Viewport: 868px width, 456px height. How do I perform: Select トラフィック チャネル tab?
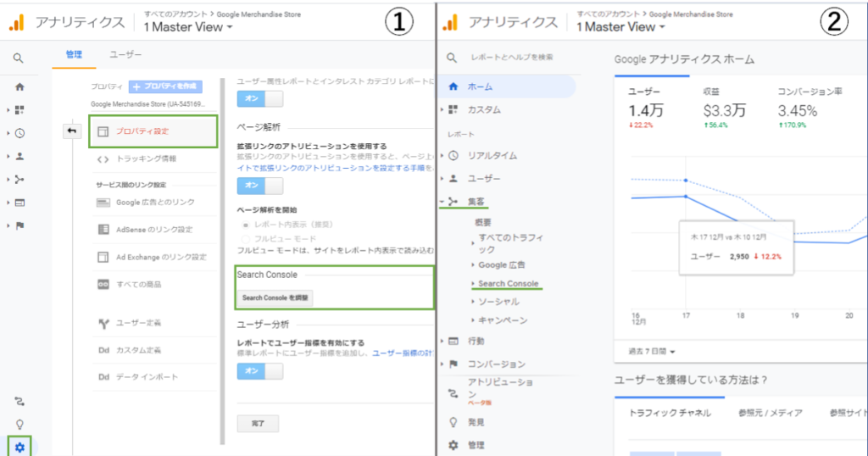point(670,413)
